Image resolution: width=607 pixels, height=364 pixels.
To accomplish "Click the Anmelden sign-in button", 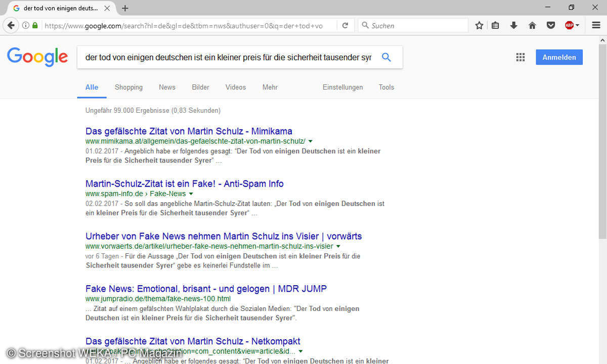I will 559,57.
